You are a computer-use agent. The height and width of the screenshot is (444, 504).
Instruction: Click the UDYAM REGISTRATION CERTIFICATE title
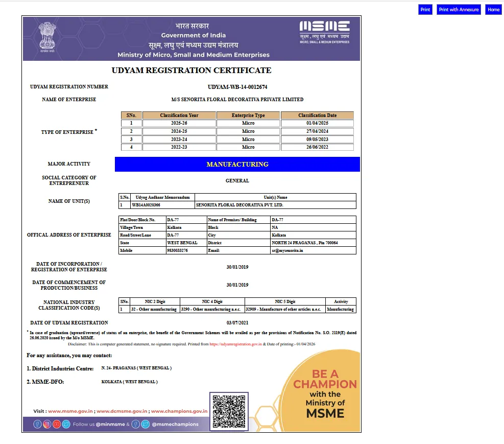(191, 71)
